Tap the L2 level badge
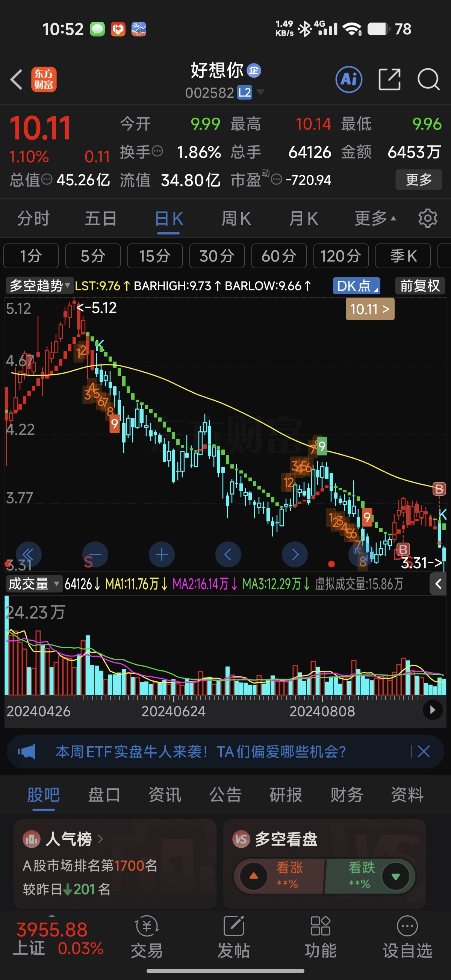The height and width of the screenshot is (980, 451). 244,92
